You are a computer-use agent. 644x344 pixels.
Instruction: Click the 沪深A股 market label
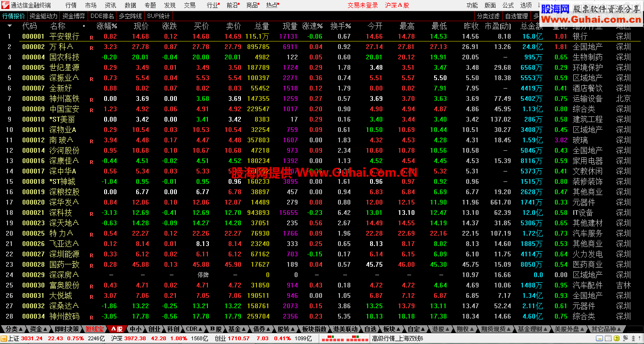397,5
